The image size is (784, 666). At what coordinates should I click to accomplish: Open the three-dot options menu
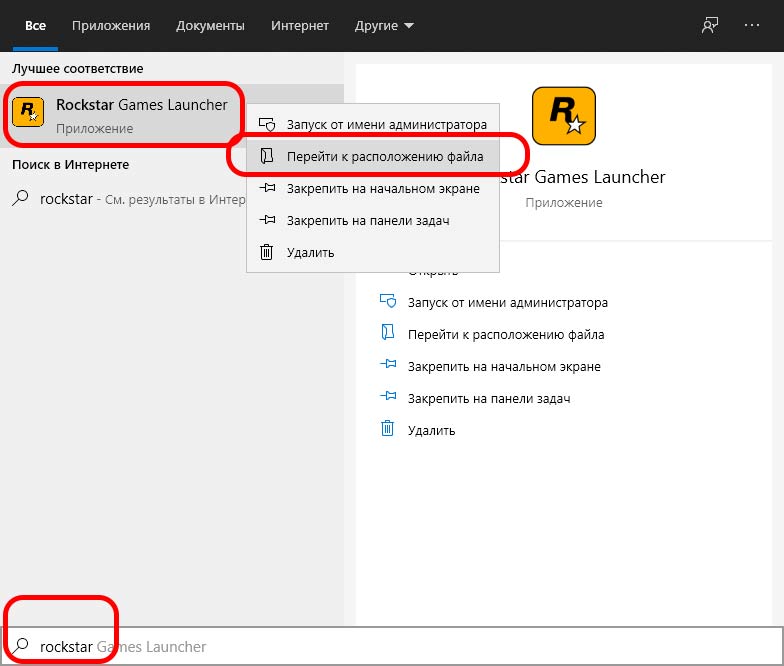tap(752, 25)
